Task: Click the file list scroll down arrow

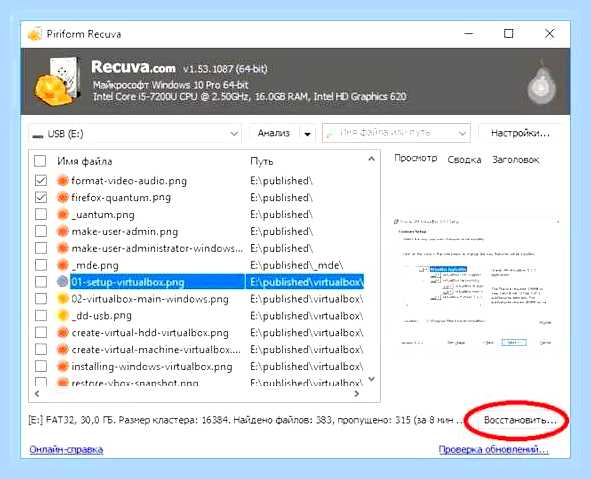Action: point(371,379)
